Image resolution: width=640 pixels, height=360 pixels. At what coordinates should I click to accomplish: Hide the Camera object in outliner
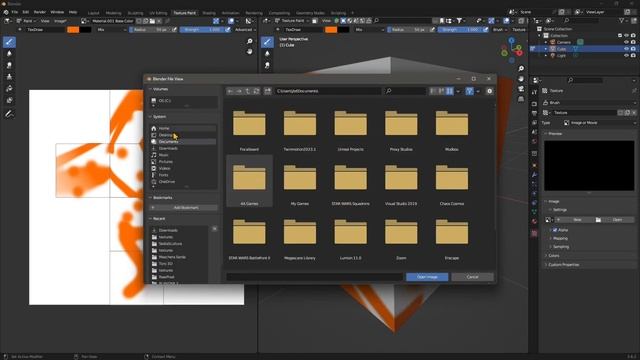(626, 42)
